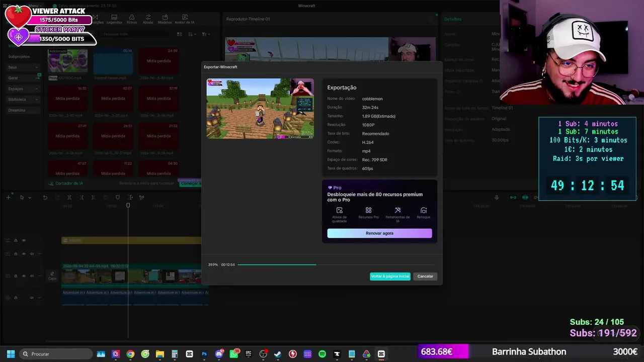Lock the Ajuste adjustment track

16,240
